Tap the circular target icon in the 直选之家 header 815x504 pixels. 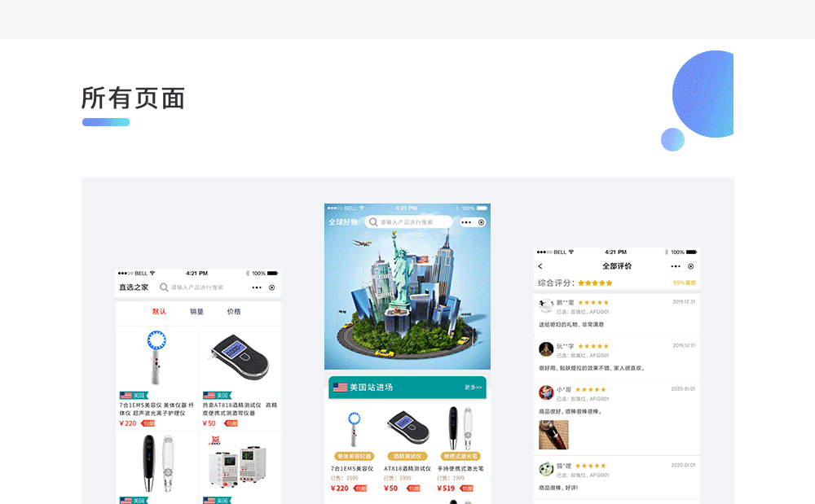pos(272,287)
